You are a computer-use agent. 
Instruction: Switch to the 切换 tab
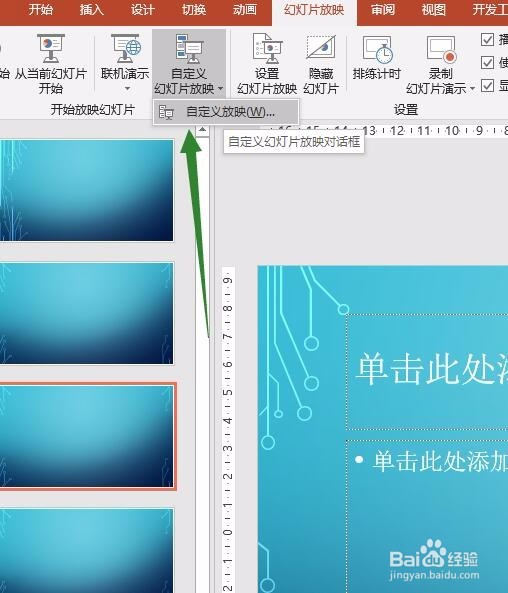tap(194, 10)
